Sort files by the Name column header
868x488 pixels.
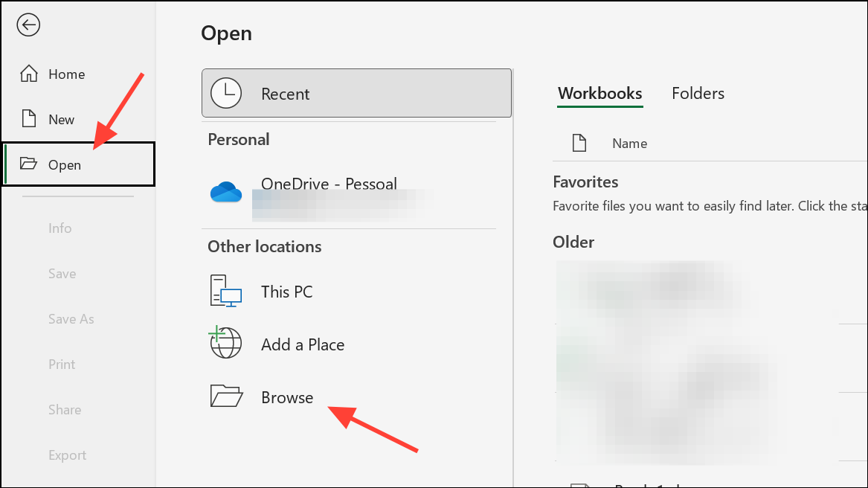pyautogui.click(x=629, y=142)
